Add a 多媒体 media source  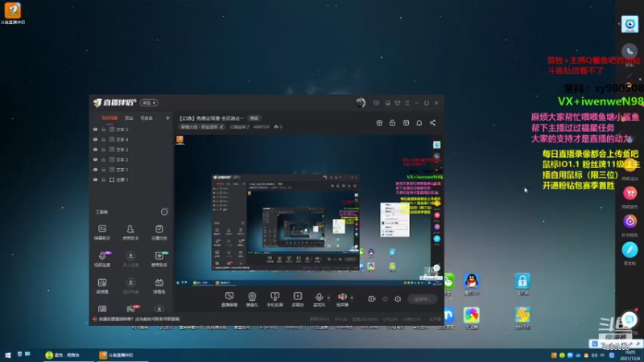pos(298,299)
